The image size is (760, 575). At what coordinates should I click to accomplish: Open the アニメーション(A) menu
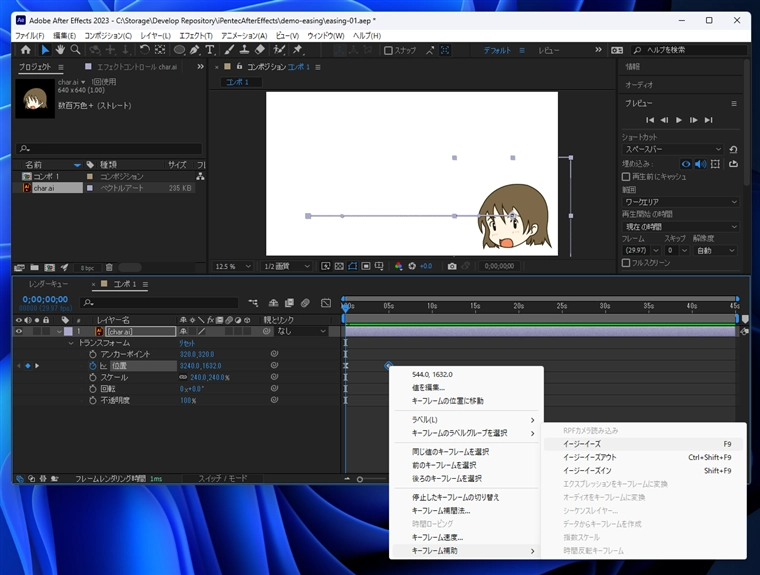(244, 36)
